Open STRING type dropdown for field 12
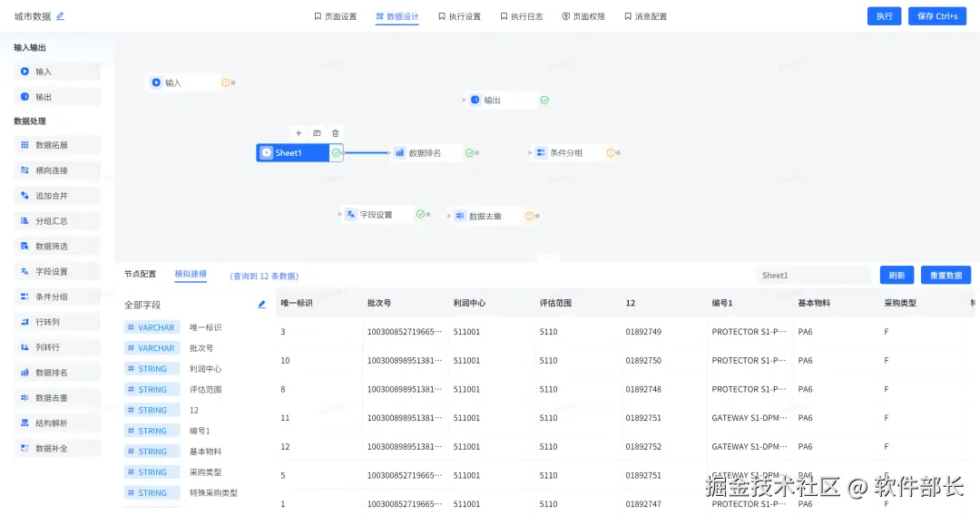 152,410
